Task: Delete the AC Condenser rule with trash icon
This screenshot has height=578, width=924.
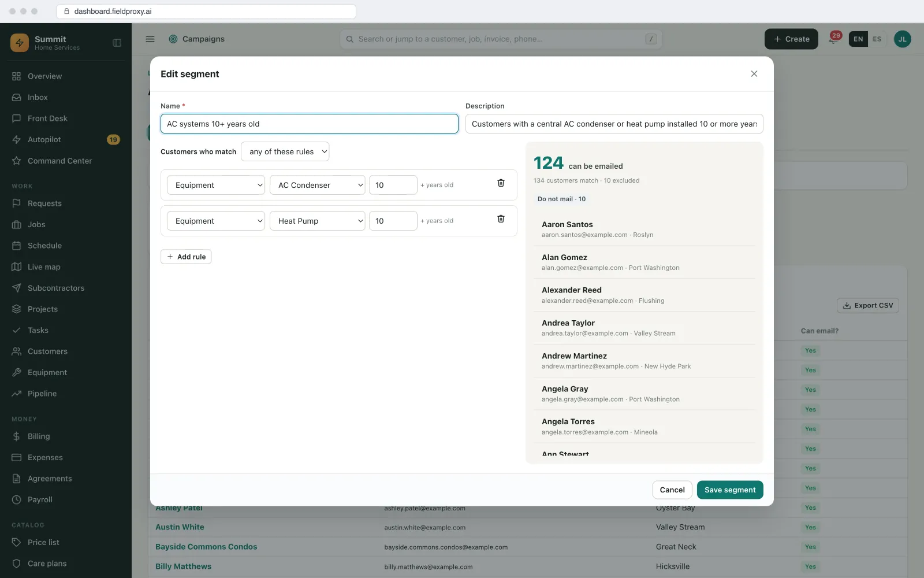Action: pyautogui.click(x=501, y=183)
